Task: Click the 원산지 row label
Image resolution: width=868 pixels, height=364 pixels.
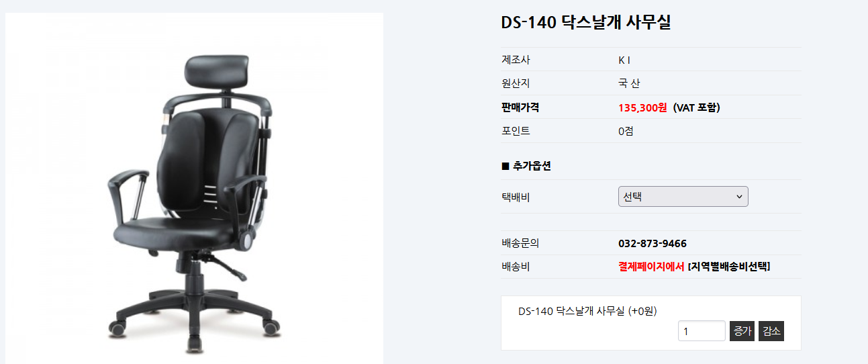Action: click(516, 84)
